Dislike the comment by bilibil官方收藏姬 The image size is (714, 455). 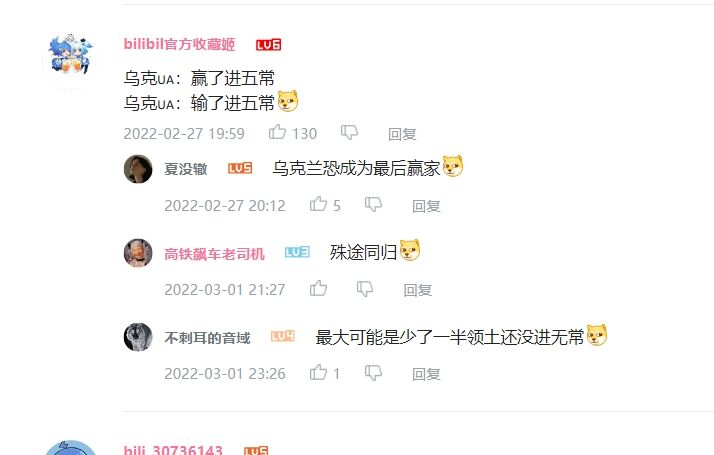click(349, 133)
